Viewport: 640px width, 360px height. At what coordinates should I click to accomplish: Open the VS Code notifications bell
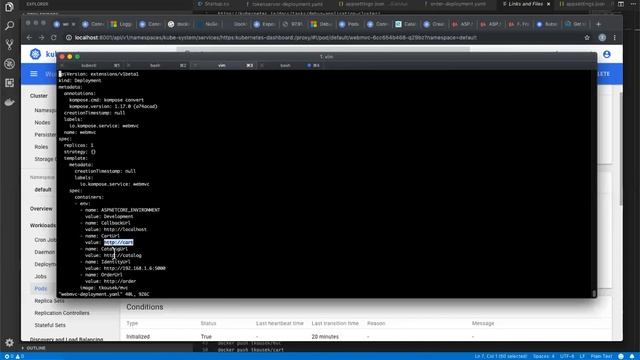[632, 356]
